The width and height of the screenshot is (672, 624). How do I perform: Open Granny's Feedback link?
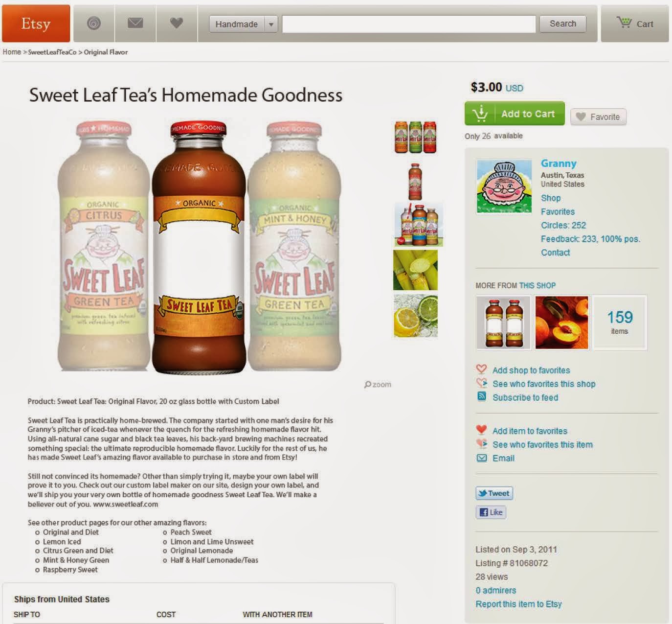pos(590,239)
